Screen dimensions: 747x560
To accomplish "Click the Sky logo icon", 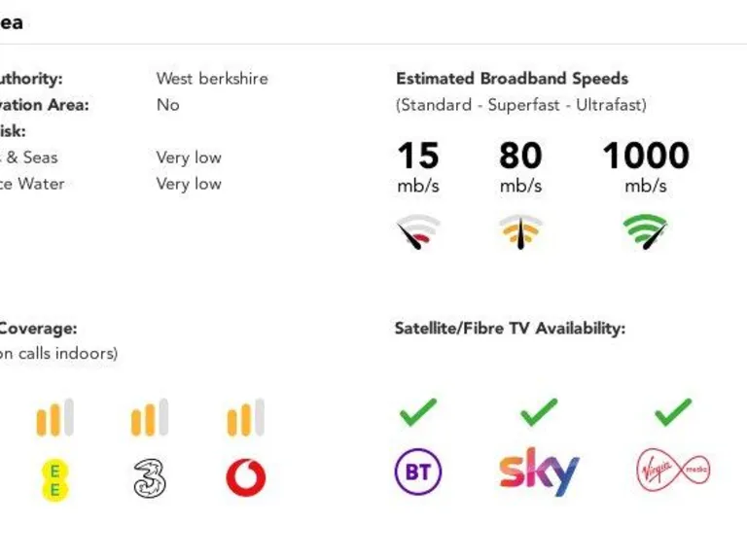I will click(x=539, y=472).
